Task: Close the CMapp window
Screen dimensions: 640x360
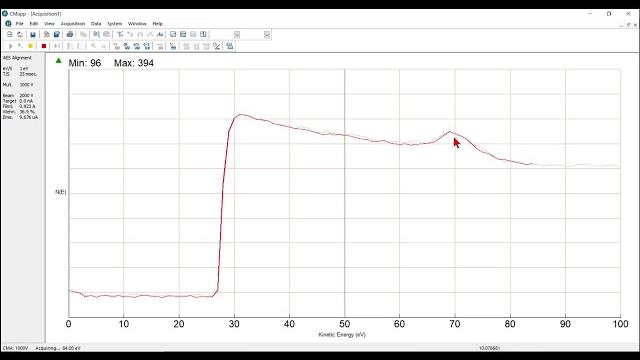Action: click(629, 13)
